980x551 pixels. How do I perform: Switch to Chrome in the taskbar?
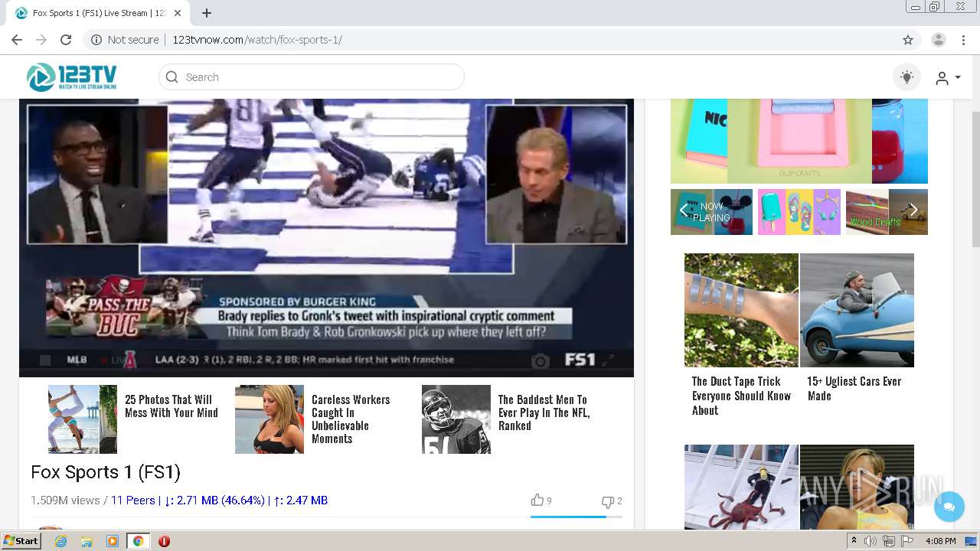[138, 541]
